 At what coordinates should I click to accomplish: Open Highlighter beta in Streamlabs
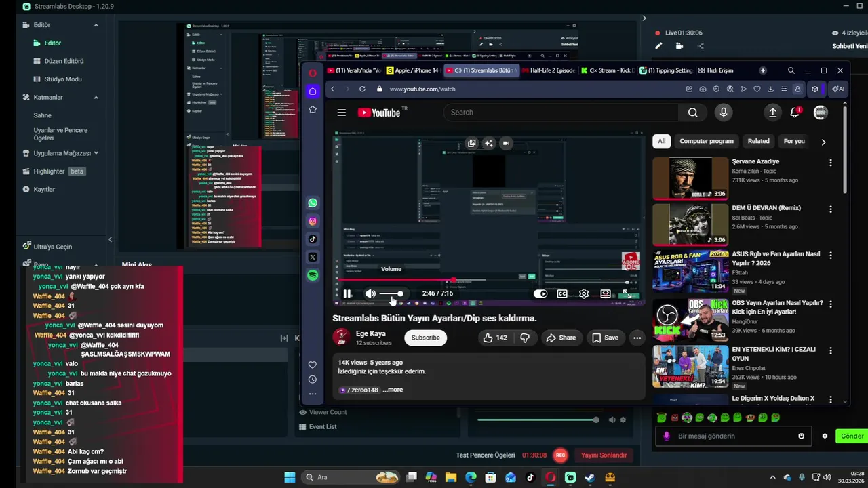[54, 171]
